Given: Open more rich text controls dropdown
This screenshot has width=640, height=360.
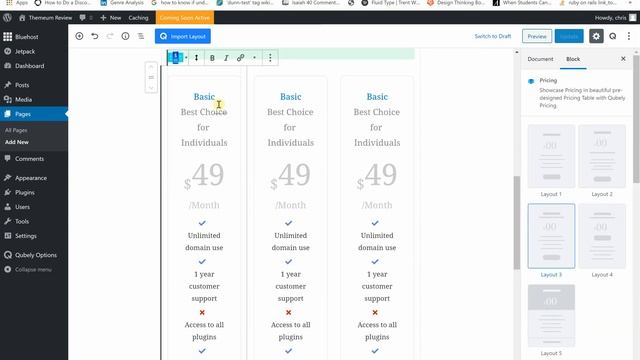Looking at the screenshot, I should (x=254, y=58).
